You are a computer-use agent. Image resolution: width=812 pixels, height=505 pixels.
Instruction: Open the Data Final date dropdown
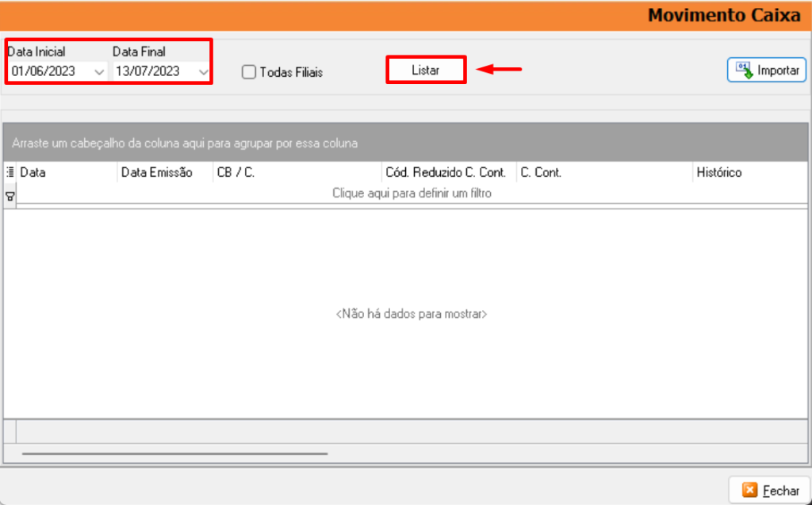coord(204,71)
